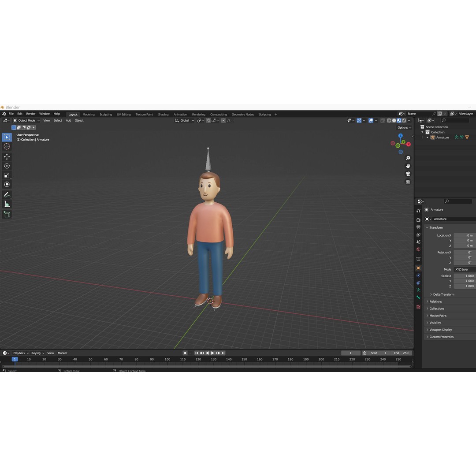Screen dimensions: 476x476
Task: Select the Move tool in the viewport toolbar
Action: pos(7,156)
